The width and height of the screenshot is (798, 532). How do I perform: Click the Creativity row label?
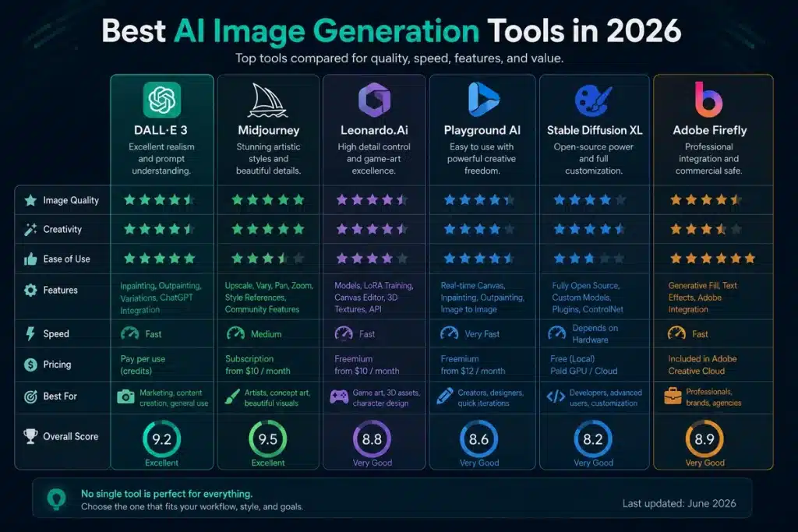click(62, 229)
